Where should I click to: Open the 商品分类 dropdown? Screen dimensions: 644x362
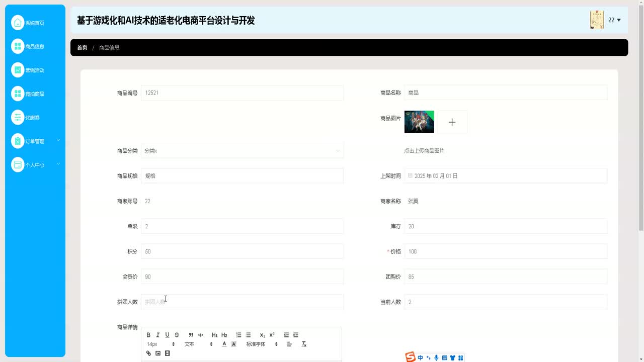[x=242, y=150]
